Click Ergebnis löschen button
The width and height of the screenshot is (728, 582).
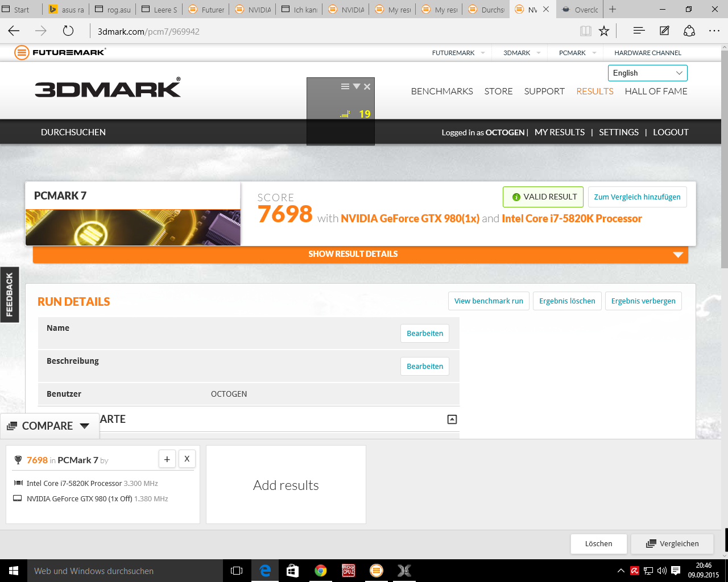click(x=567, y=301)
